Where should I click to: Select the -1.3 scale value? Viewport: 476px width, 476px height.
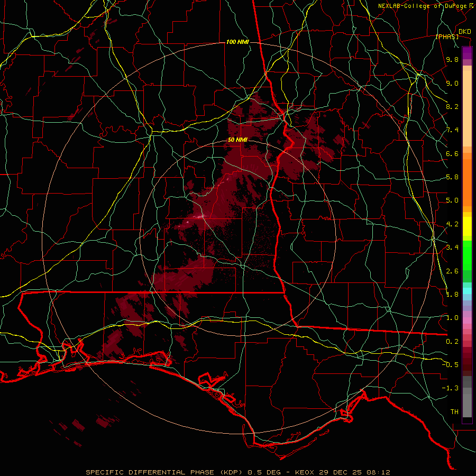coord(450,388)
